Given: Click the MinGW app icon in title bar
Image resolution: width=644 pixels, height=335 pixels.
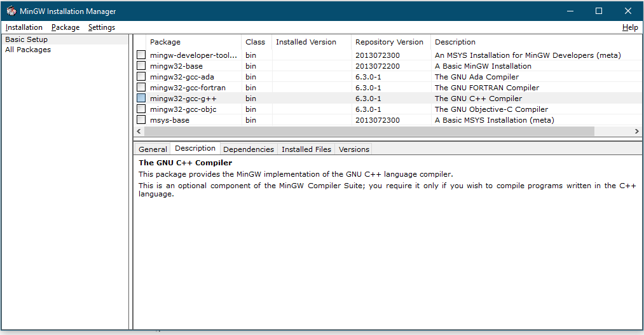Looking at the screenshot, I should [x=11, y=11].
